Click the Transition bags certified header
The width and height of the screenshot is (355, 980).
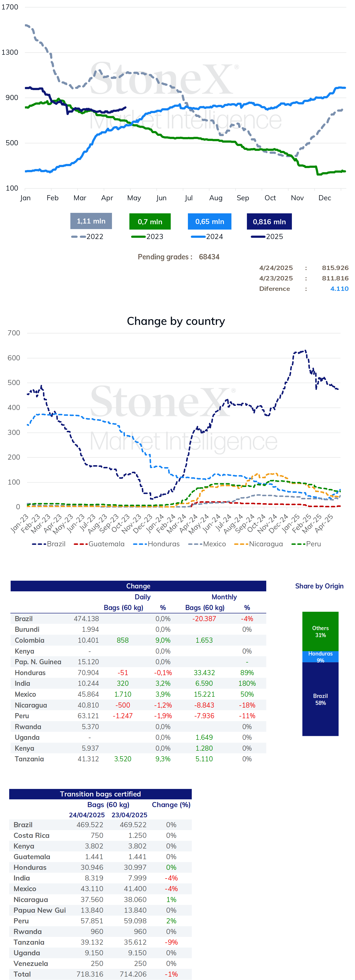point(100,794)
